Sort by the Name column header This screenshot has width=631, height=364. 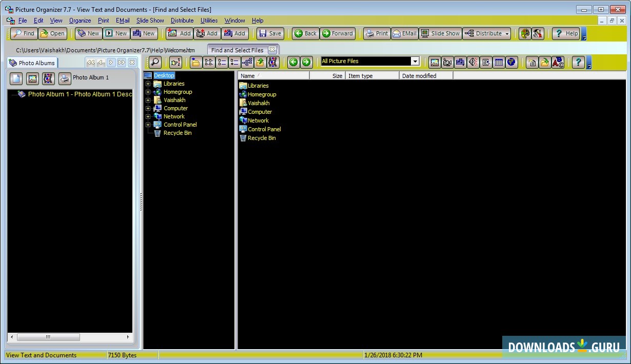pyautogui.click(x=273, y=75)
